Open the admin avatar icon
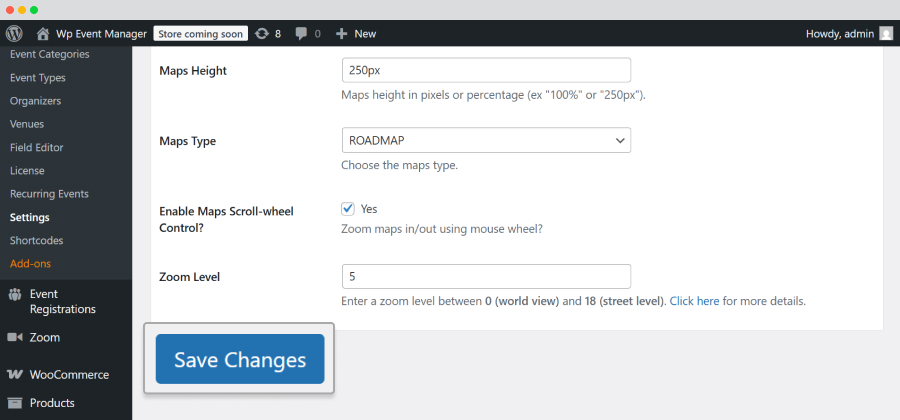900x420 pixels. tap(886, 34)
